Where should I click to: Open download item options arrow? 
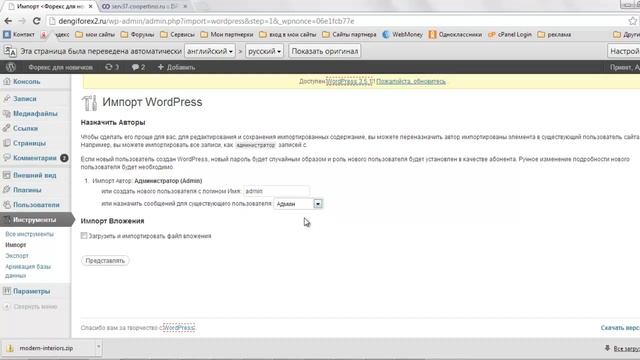(98, 348)
